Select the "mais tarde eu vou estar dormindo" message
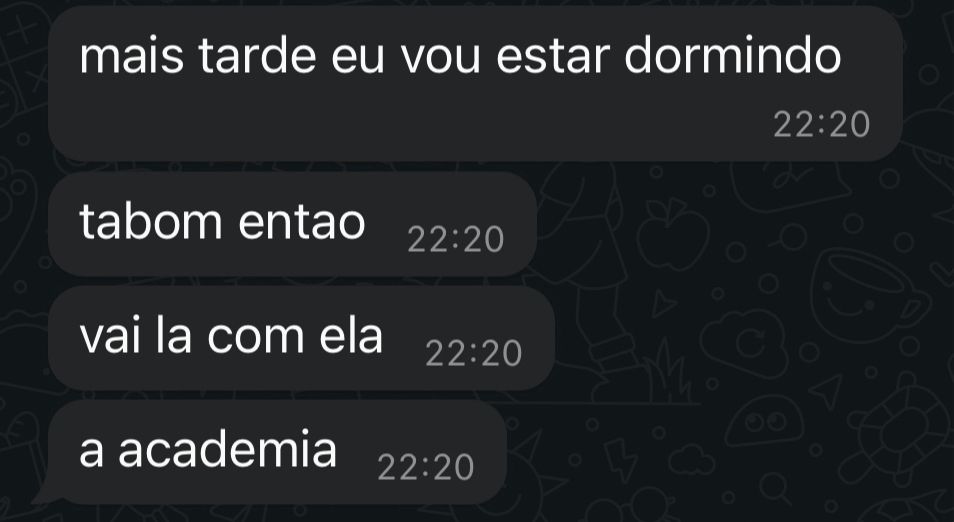The image size is (954, 522). (x=475, y=84)
